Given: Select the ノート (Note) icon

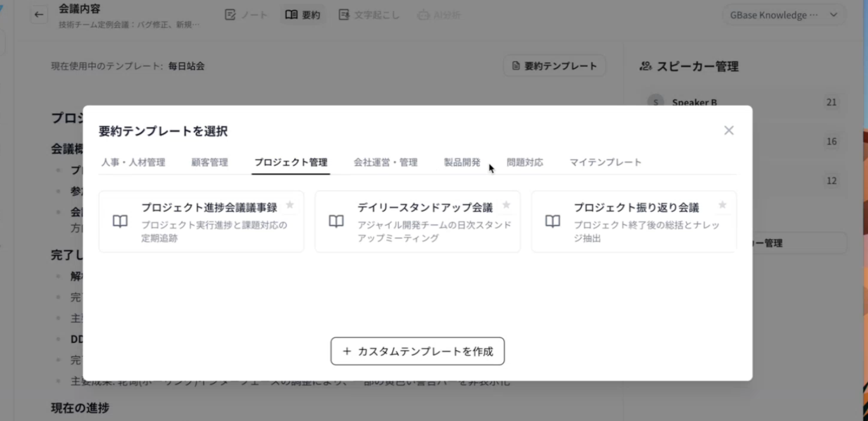Looking at the screenshot, I should tap(230, 15).
